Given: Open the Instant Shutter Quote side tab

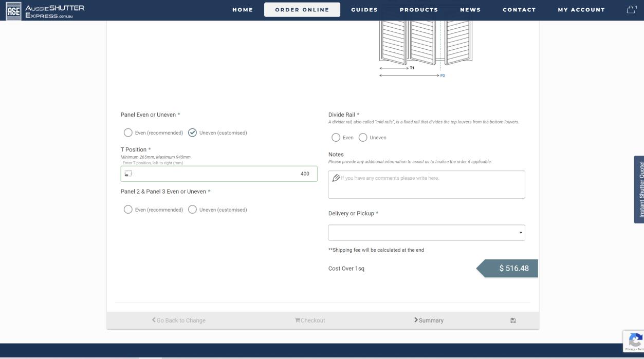Looking at the screenshot, I should (639, 190).
